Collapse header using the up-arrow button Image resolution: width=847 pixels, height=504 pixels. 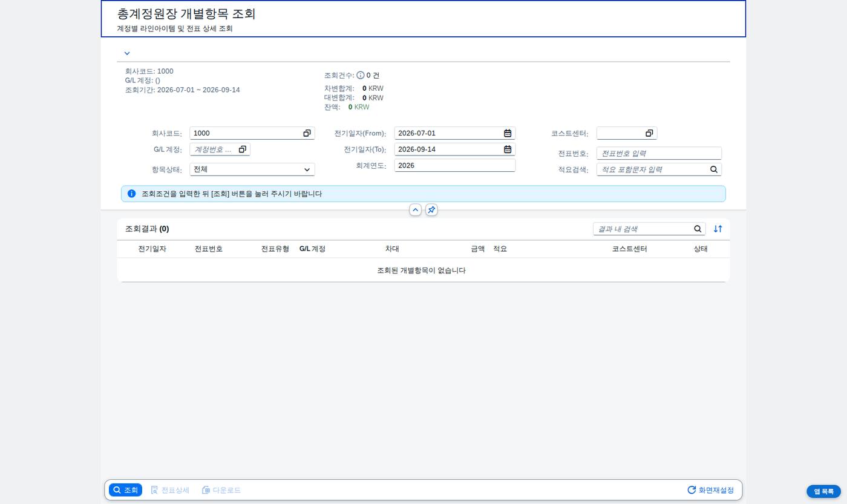tap(416, 210)
